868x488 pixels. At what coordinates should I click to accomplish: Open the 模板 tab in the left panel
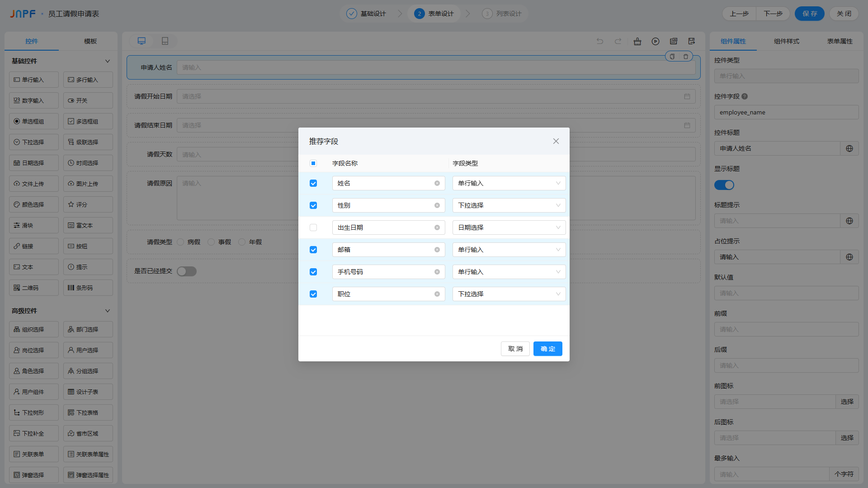[x=90, y=41]
